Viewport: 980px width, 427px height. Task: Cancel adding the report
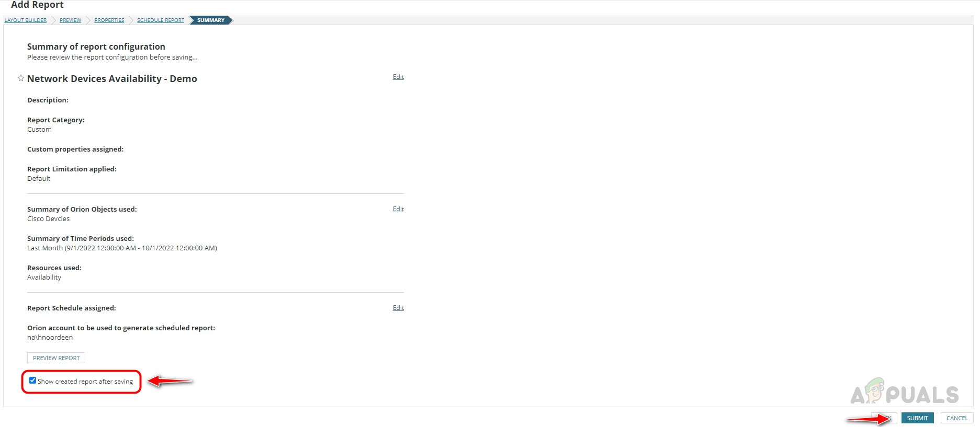(956, 418)
